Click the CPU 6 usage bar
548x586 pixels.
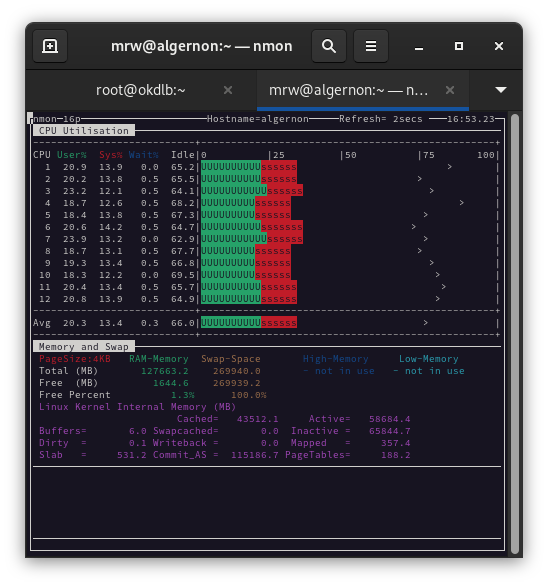(252, 227)
